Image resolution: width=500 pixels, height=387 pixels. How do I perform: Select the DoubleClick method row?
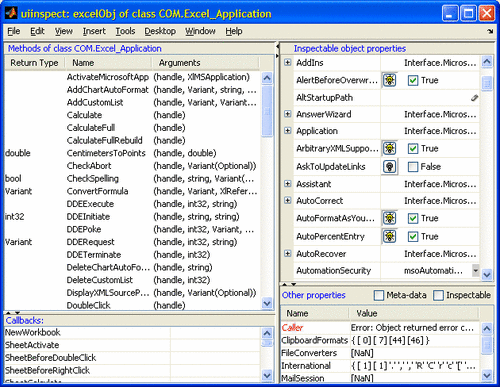pyautogui.click(x=132, y=305)
